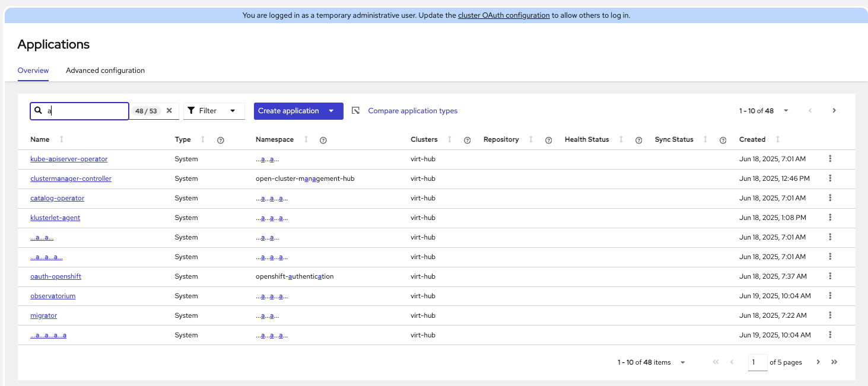Click the current page number input box
Viewport: 868px width, 386px height.
point(757,362)
